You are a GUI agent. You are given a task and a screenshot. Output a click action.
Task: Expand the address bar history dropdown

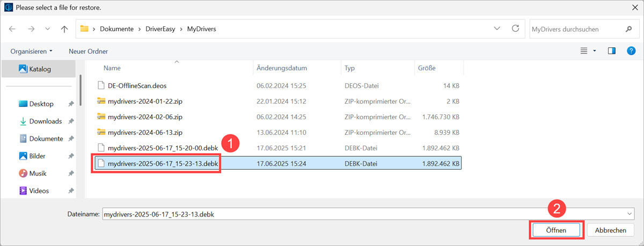point(497,29)
